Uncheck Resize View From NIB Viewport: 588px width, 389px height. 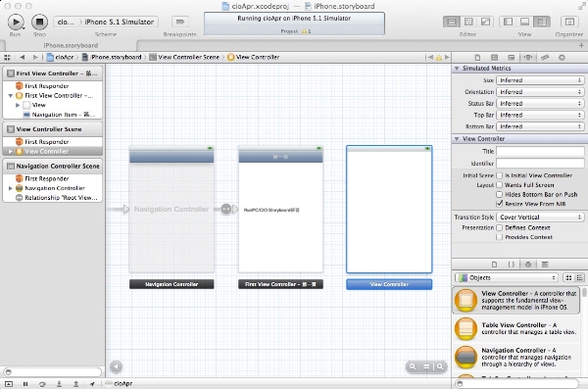[499, 204]
